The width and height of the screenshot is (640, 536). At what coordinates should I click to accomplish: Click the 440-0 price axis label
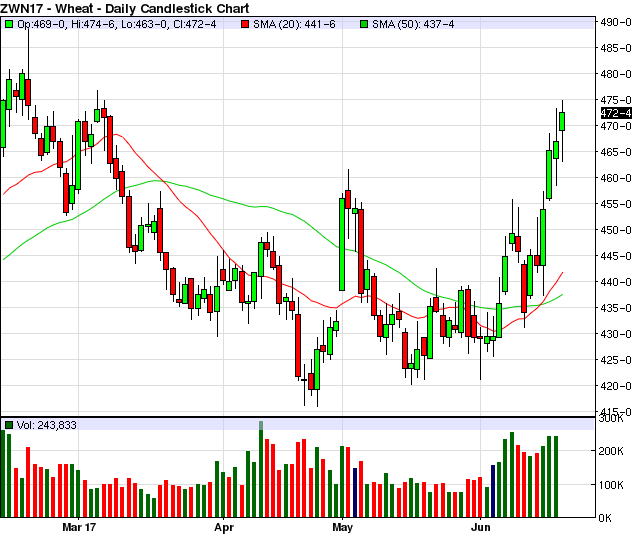point(616,282)
